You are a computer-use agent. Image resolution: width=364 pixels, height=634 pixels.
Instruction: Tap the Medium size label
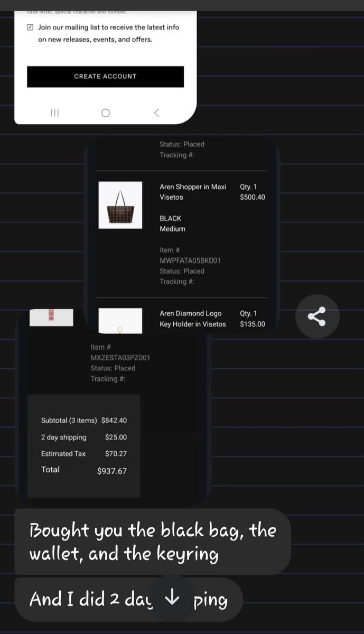tap(173, 229)
